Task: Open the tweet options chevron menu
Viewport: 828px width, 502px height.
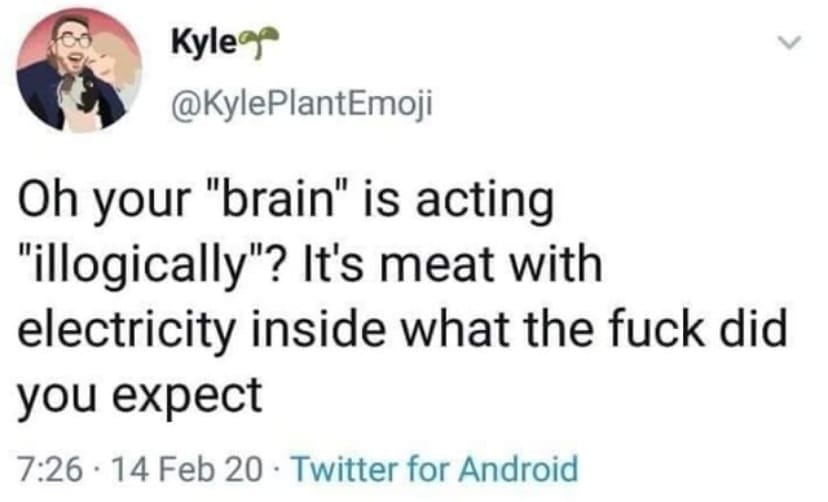Action: 790,42
